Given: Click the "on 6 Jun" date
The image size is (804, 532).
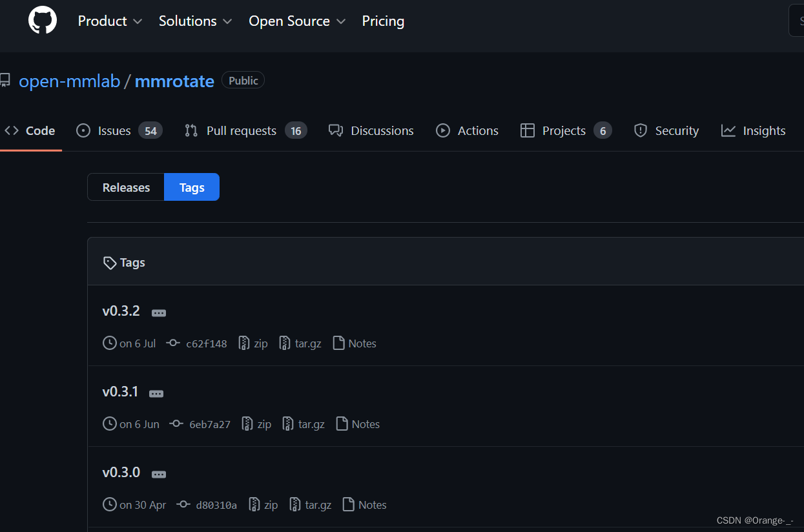Looking at the screenshot, I should pyautogui.click(x=139, y=424).
